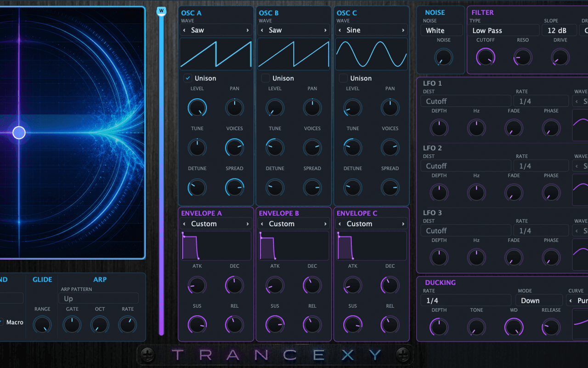Click the OSC B Tune knob
588x368 pixels.
[275, 148]
